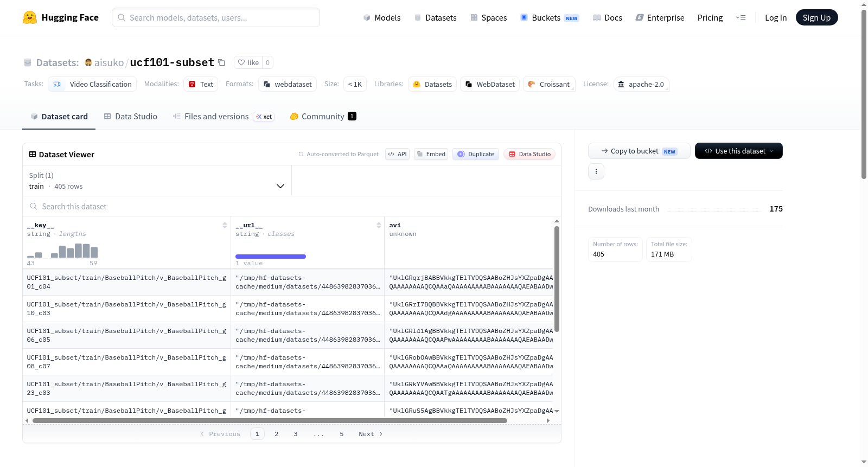Open Enterprise in the top navigation
Screen dimensions: 868x467
(660, 17)
